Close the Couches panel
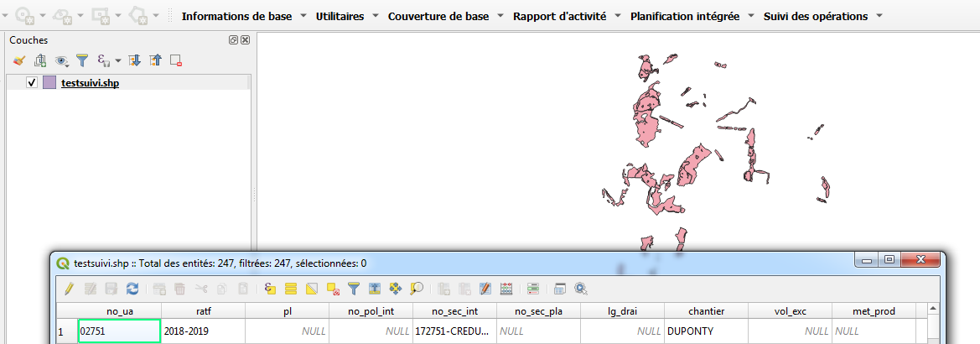The width and height of the screenshot is (980, 344). point(245,40)
